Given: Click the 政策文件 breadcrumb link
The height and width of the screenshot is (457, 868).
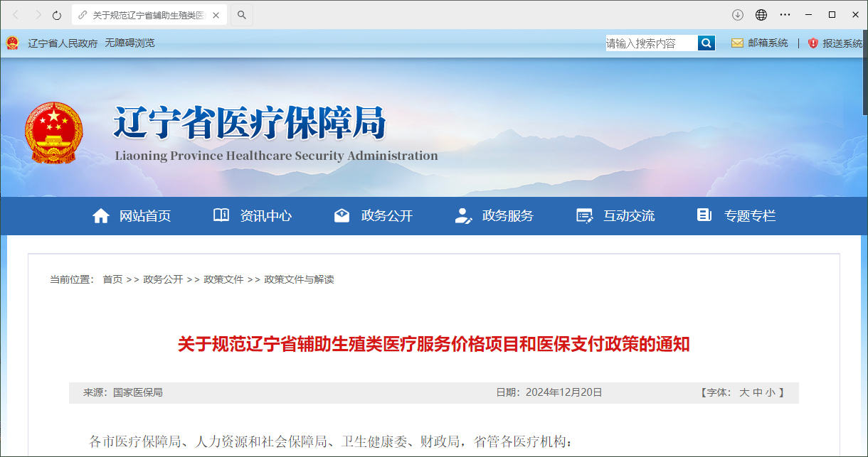Looking at the screenshot, I should pyautogui.click(x=223, y=279).
